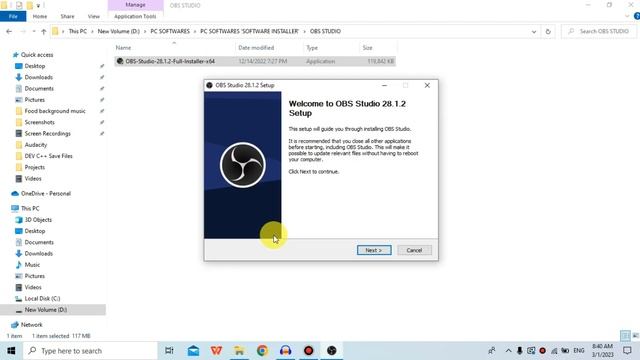This screenshot has width=640, height=360.
Task: Refresh the current folder view
Action: click(548, 31)
